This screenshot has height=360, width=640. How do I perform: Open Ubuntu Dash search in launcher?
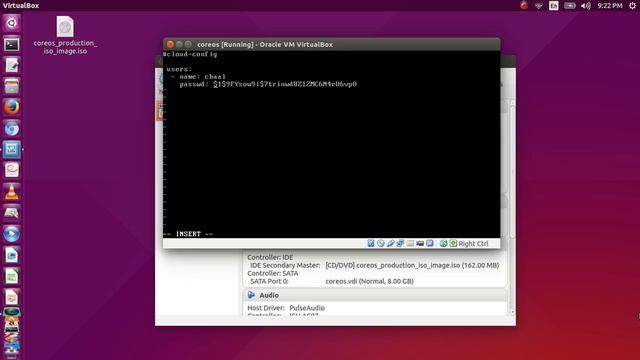tap(11, 23)
